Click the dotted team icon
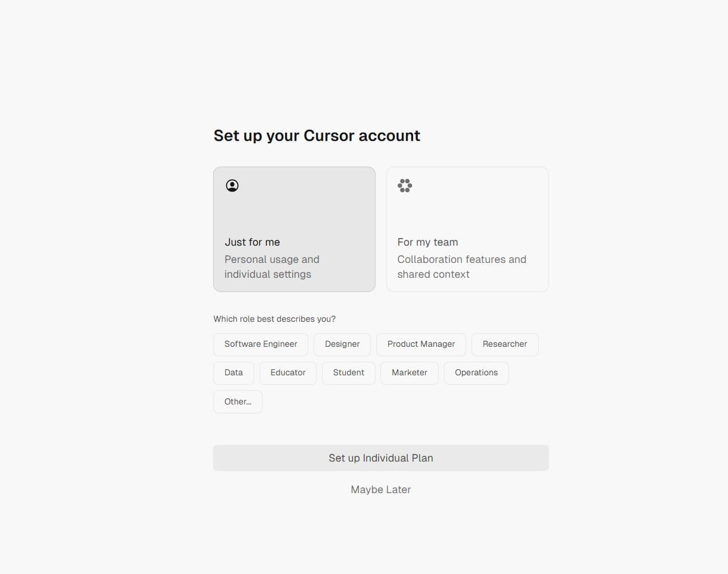Image resolution: width=728 pixels, height=574 pixels. (x=405, y=186)
